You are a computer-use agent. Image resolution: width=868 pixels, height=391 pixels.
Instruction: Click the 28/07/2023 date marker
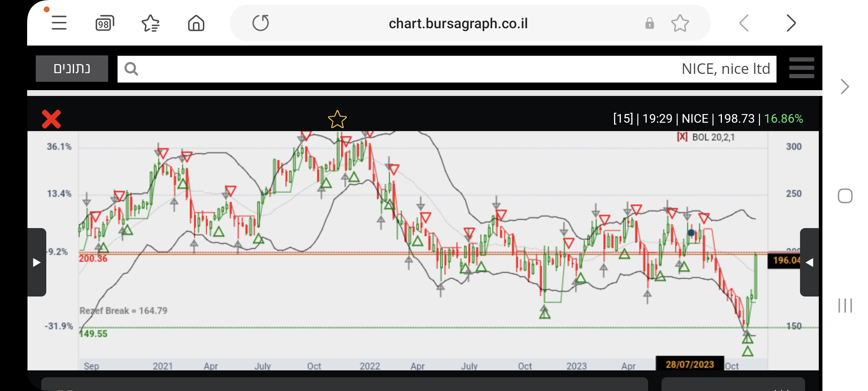tap(690, 364)
